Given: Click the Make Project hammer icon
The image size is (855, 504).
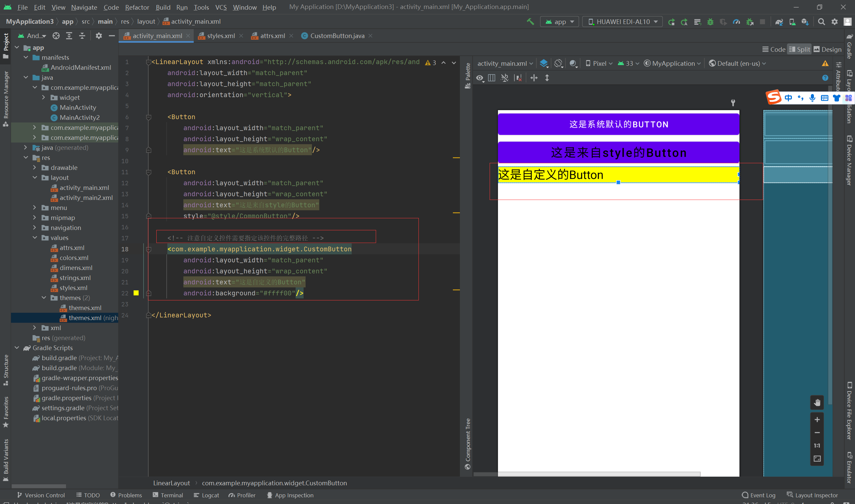Looking at the screenshot, I should pos(530,22).
